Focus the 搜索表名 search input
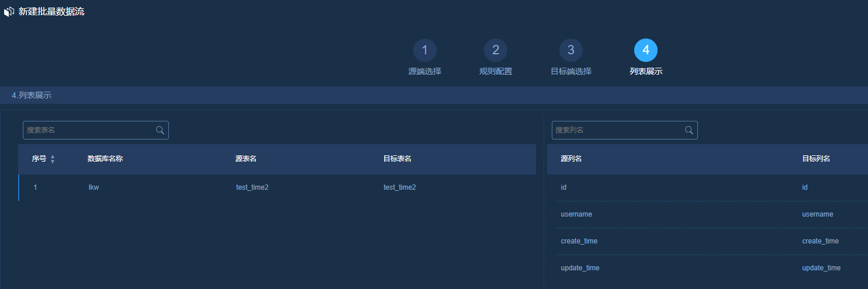The image size is (868, 289). [x=89, y=130]
